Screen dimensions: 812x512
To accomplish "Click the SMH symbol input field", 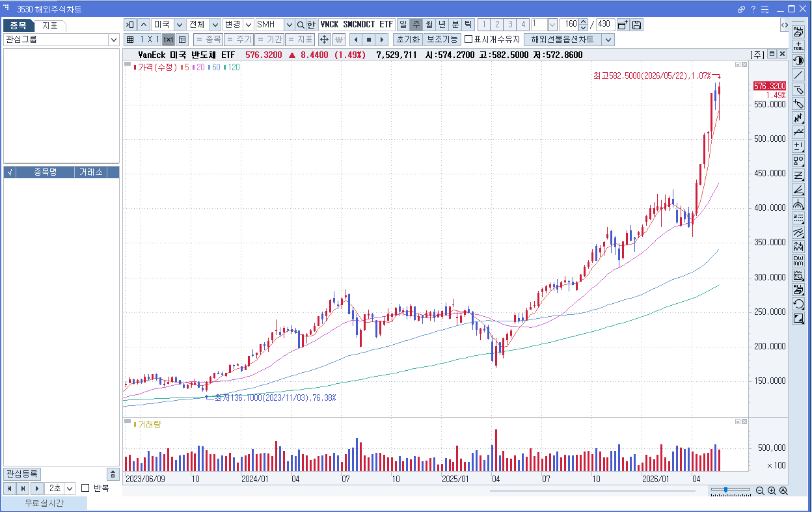I will click(269, 24).
